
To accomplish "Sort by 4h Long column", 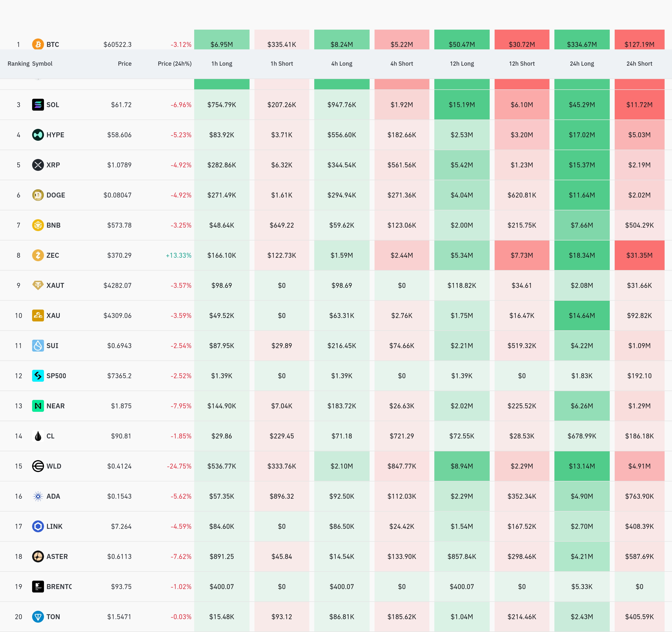I will coord(342,63).
